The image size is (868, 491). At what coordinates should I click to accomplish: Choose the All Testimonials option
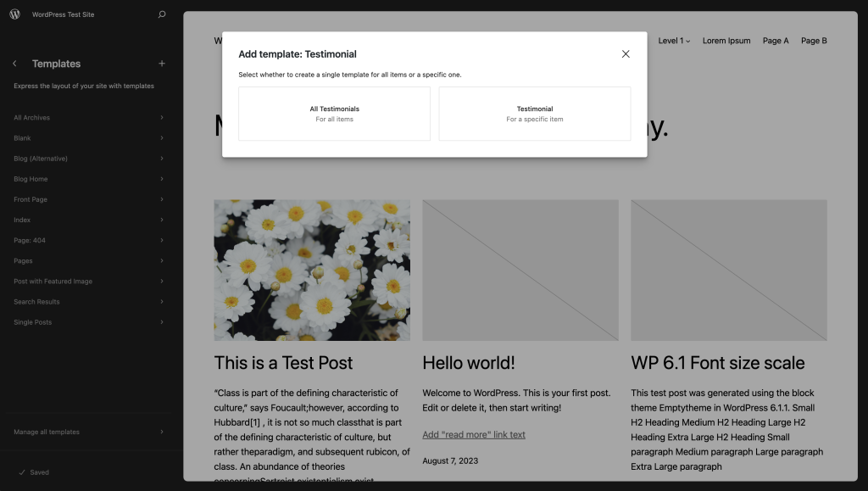334,114
